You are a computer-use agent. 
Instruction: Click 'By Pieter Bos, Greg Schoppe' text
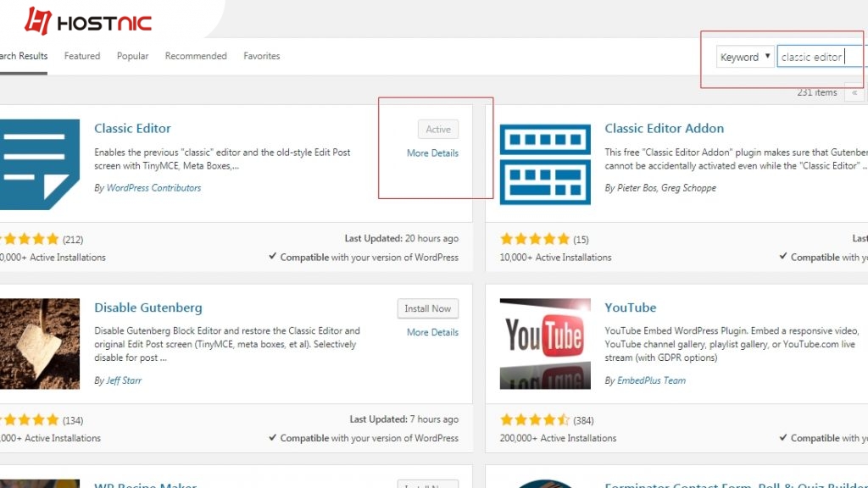point(659,188)
